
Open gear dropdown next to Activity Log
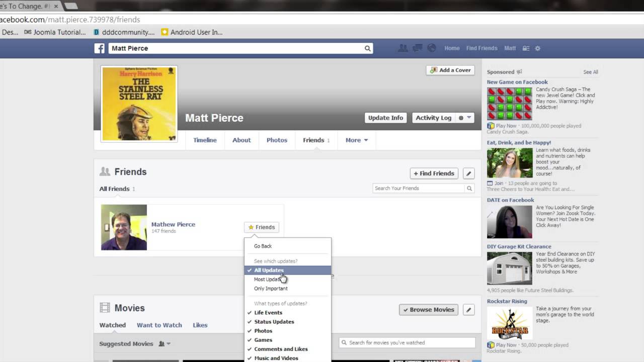coord(465,118)
